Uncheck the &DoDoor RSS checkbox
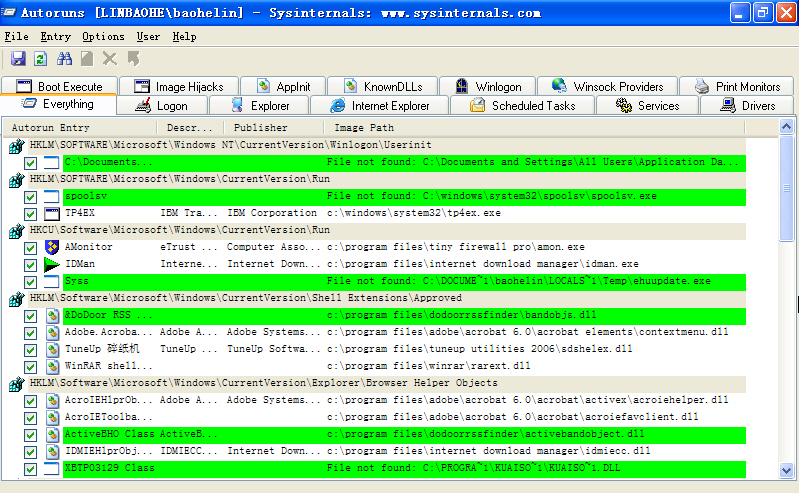Viewport: 799px width, 493px height. [x=31, y=316]
